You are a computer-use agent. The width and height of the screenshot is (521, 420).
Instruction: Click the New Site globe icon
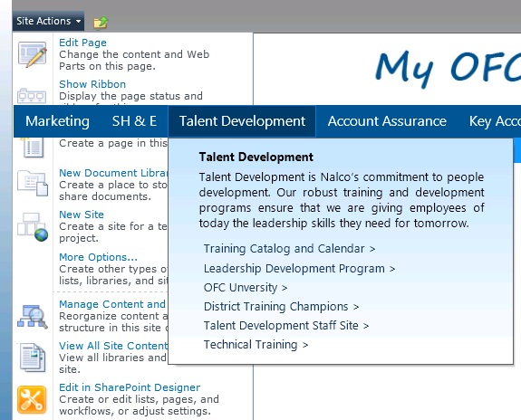tap(33, 227)
